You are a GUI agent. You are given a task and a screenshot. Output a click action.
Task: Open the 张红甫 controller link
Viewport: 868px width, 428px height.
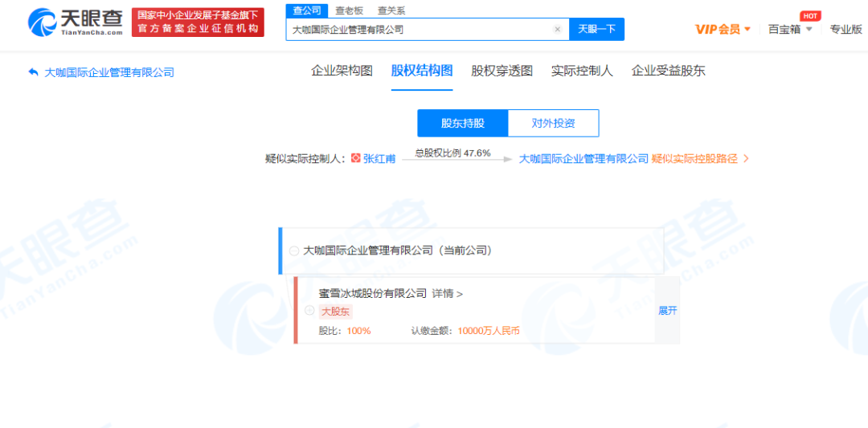click(x=379, y=159)
